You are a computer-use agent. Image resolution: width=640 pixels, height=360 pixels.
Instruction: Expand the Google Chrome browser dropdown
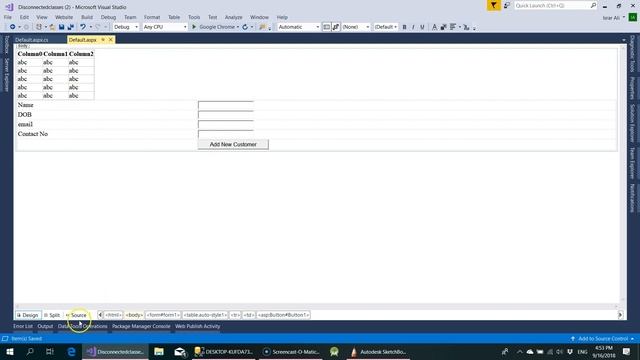coord(238,27)
